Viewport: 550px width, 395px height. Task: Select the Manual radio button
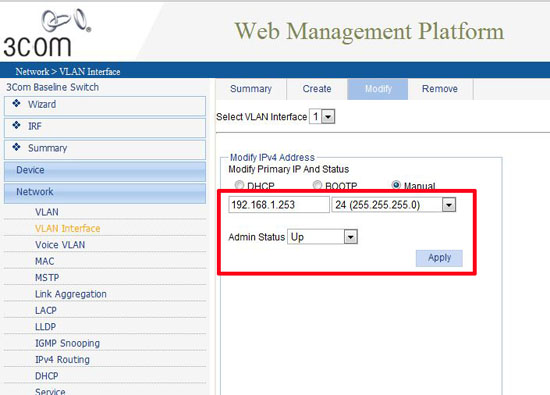coord(396,185)
